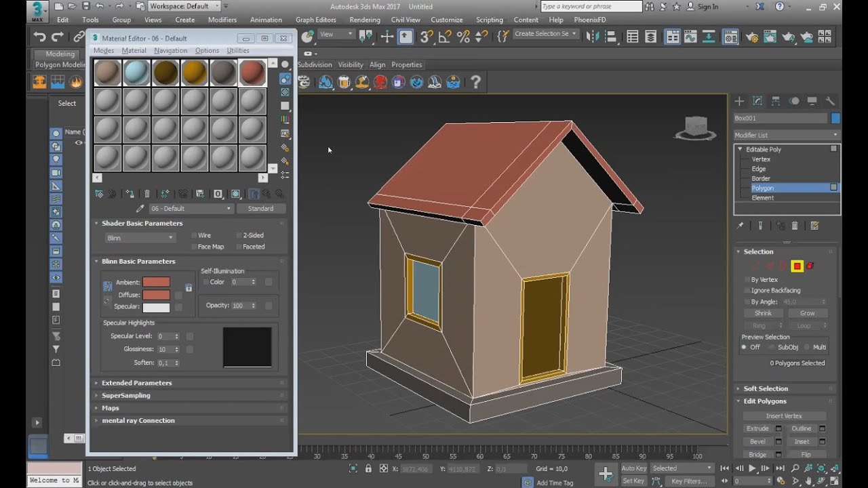Click the Specular color swatch
This screenshot has height=488, width=868.
(156, 307)
